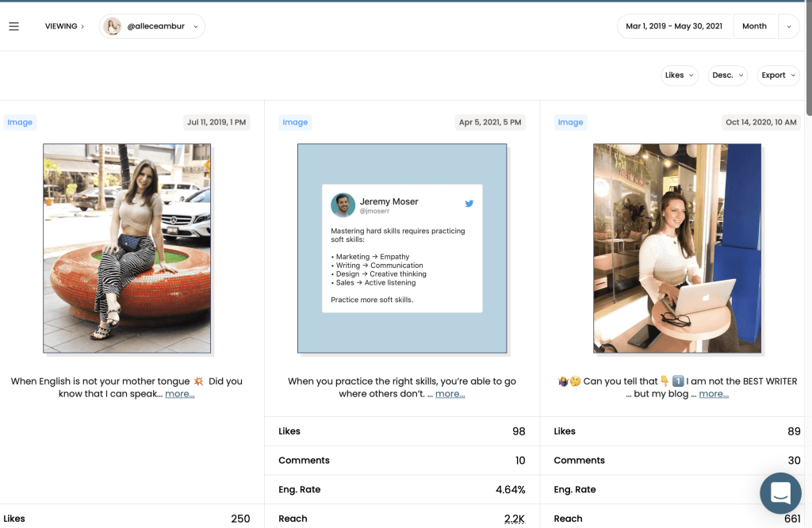Open the Export dropdown
Viewport: 812px width, 528px height.
(778, 75)
